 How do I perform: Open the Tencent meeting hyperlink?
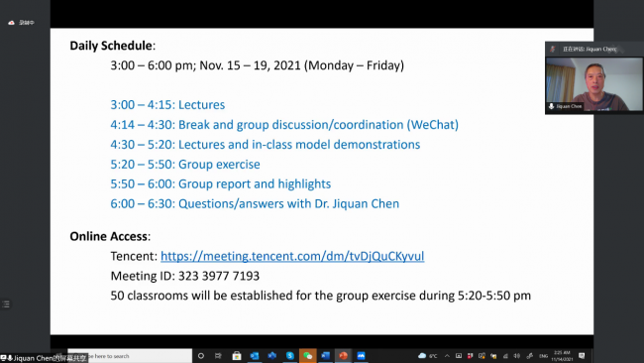click(x=292, y=256)
